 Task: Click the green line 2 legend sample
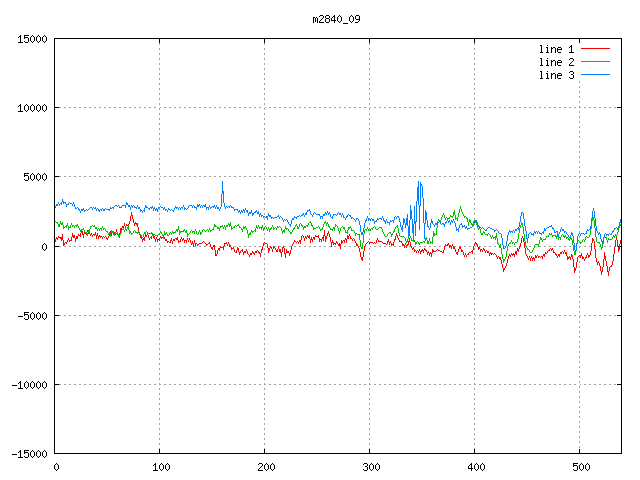[595, 62]
